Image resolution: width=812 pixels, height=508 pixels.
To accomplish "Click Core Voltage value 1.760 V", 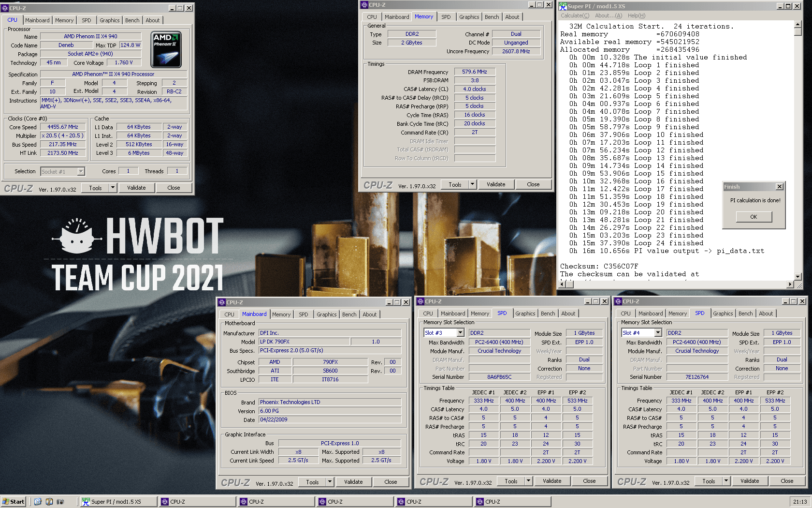I will coord(123,62).
